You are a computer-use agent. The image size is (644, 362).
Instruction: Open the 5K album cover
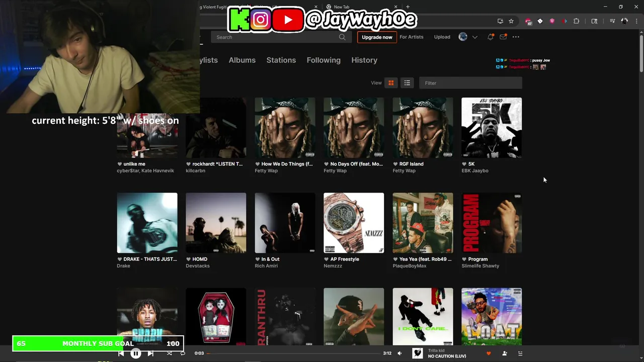pyautogui.click(x=492, y=128)
